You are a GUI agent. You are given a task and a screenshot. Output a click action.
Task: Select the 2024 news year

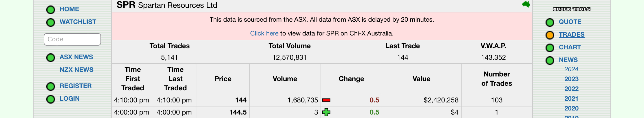pyautogui.click(x=571, y=69)
